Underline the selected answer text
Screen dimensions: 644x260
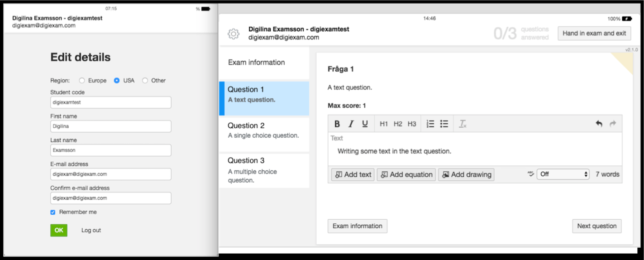coord(365,124)
